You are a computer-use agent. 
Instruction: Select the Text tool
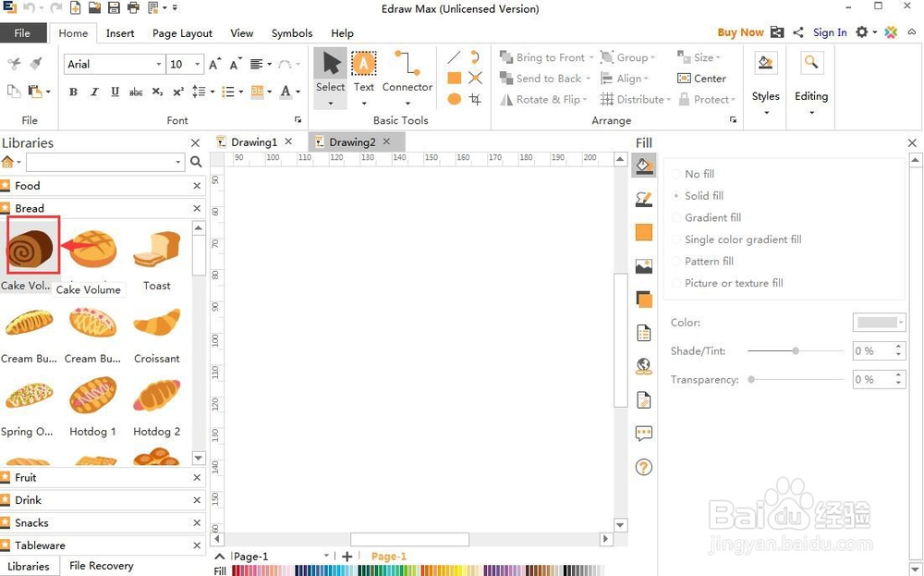363,77
